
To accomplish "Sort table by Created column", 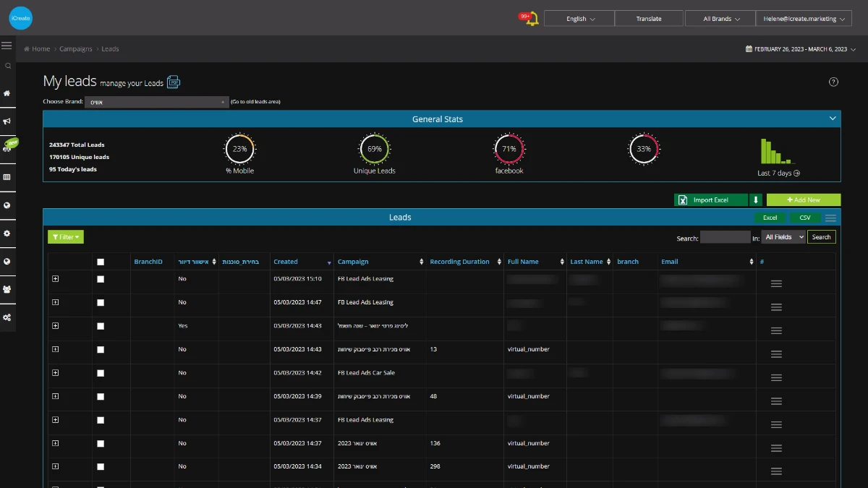I will (x=302, y=262).
